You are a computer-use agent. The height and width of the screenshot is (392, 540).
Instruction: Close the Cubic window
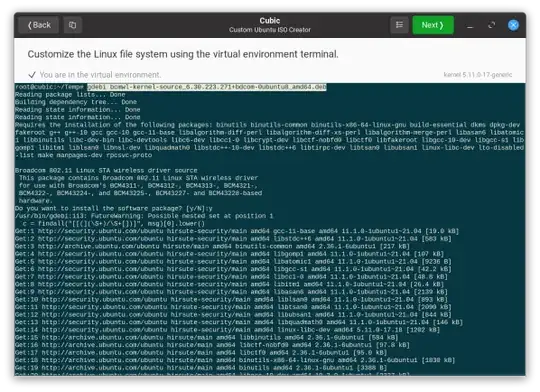tap(513, 25)
